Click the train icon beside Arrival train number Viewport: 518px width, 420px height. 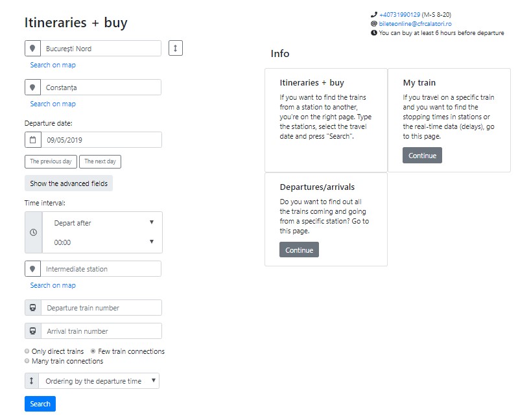(32, 331)
